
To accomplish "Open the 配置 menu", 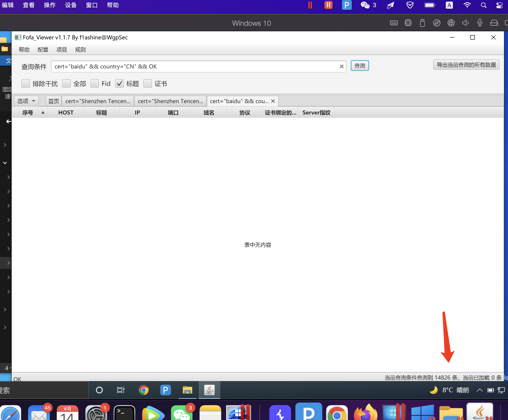I will click(43, 50).
